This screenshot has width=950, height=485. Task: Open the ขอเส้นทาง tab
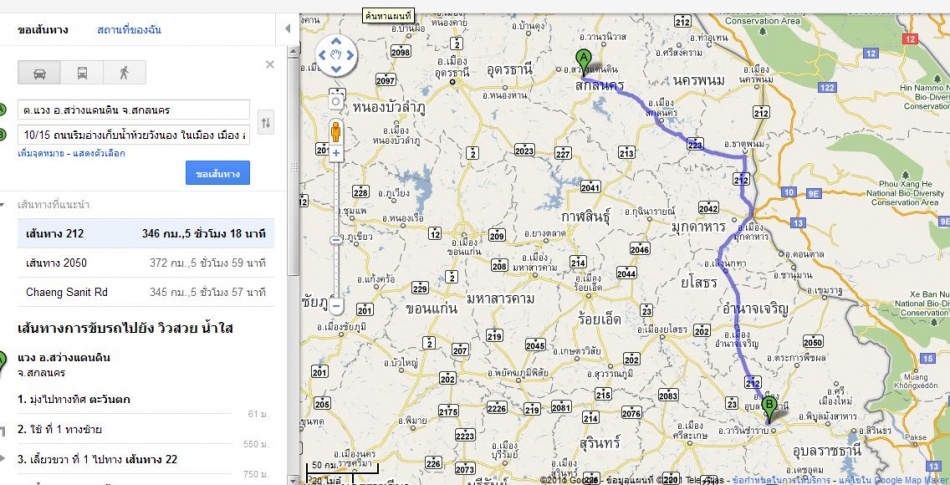(43, 30)
